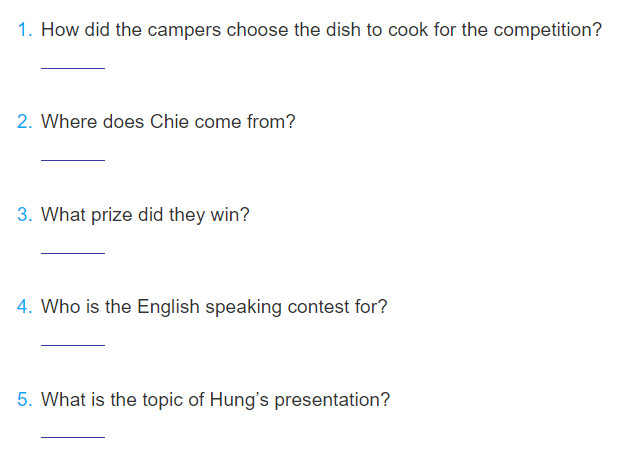This screenshot has height=467, width=642.
Task: Click the number 4 question marker
Action: point(24,307)
